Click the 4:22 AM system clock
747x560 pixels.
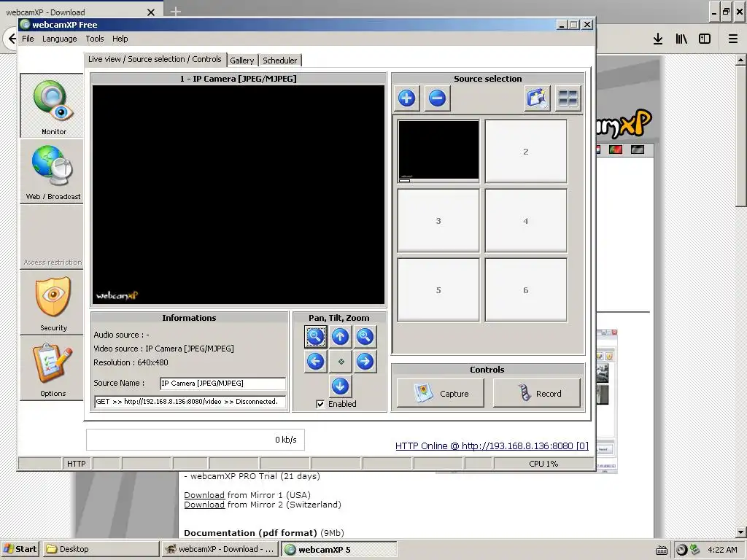[723, 550]
